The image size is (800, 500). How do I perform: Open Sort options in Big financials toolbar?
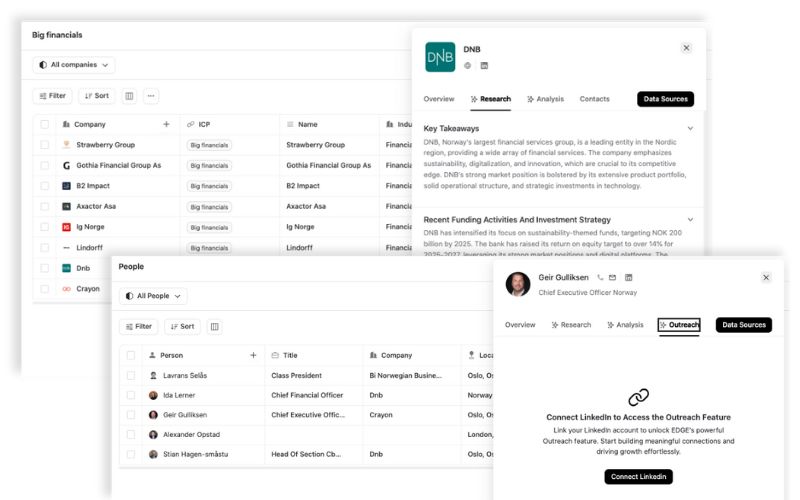click(97, 96)
